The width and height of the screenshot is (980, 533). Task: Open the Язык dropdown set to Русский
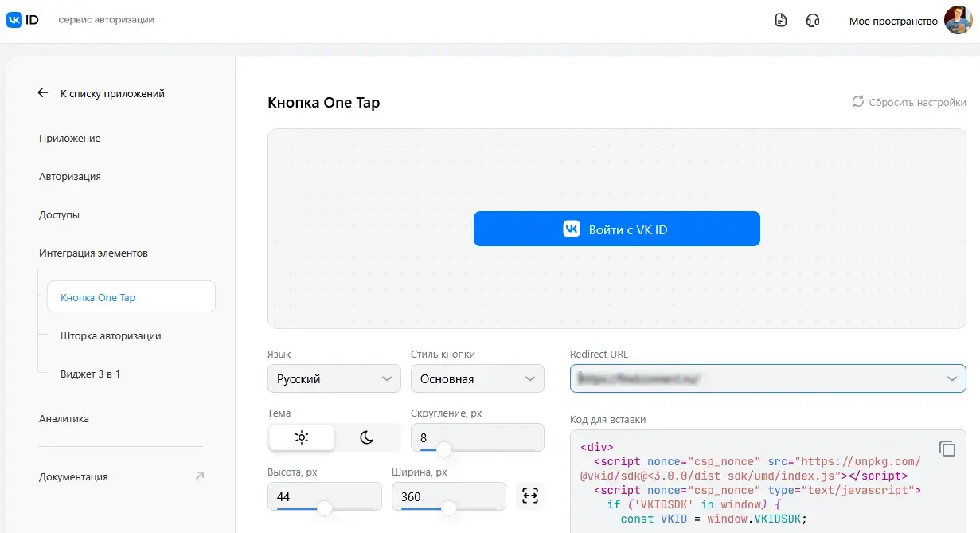334,378
